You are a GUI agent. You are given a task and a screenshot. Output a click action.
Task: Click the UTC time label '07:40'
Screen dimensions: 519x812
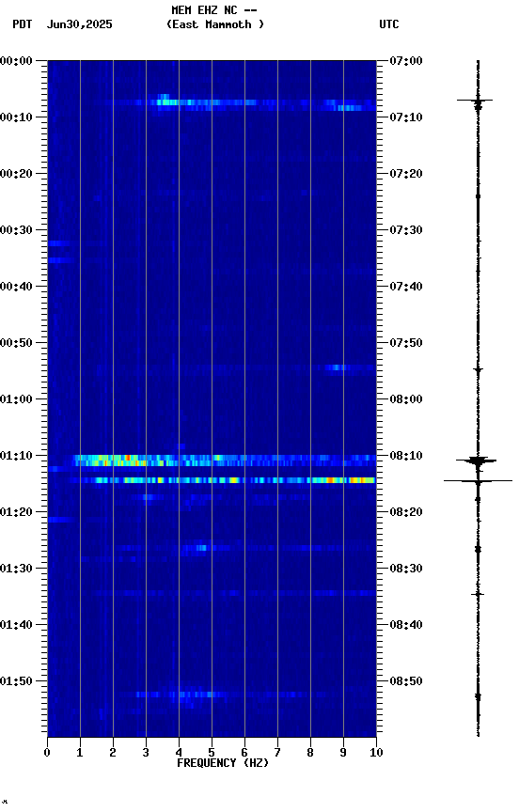405,287
